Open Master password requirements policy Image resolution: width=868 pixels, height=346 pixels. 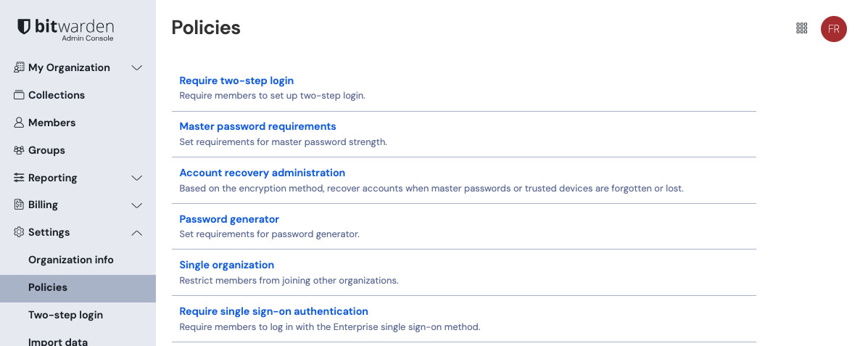click(x=257, y=126)
